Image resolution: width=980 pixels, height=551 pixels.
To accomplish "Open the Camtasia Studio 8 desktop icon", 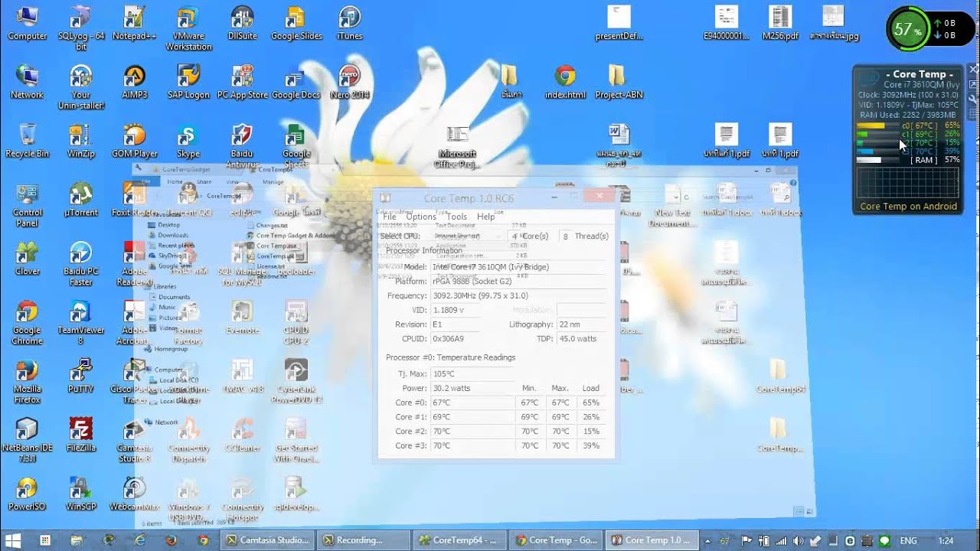I will pyautogui.click(x=134, y=440).
